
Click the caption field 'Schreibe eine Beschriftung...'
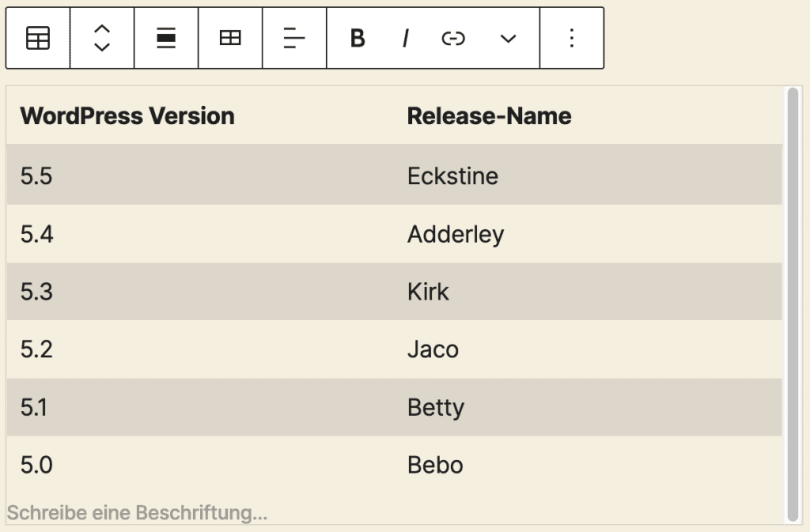pos(138,513)
